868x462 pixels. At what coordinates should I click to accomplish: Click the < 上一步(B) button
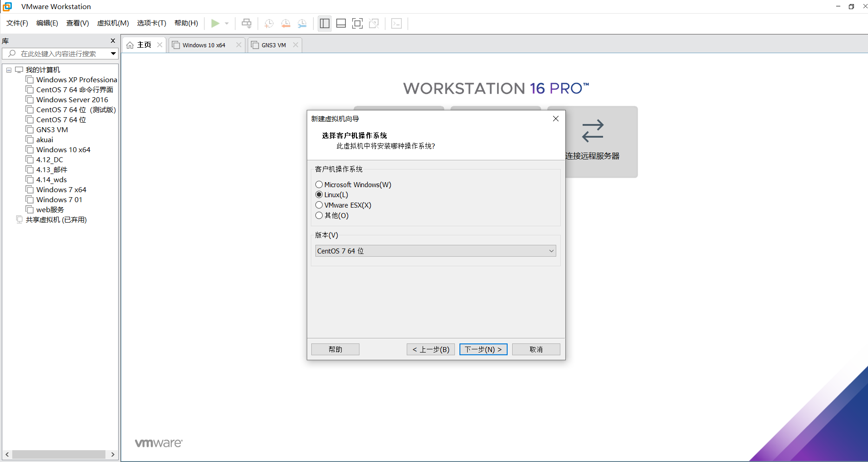(431, 349)
